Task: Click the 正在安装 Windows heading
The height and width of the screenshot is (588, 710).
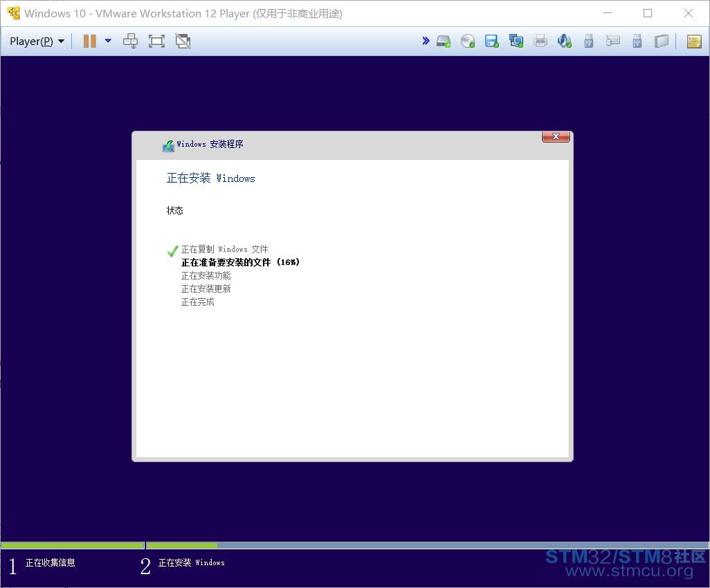Action: pos(210,178)
